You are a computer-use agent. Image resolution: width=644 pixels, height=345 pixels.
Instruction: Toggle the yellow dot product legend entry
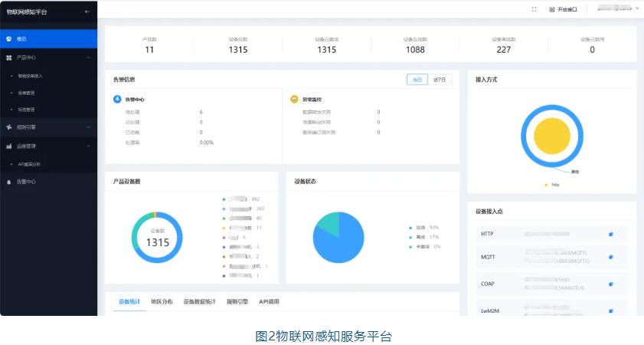(242, 228)
